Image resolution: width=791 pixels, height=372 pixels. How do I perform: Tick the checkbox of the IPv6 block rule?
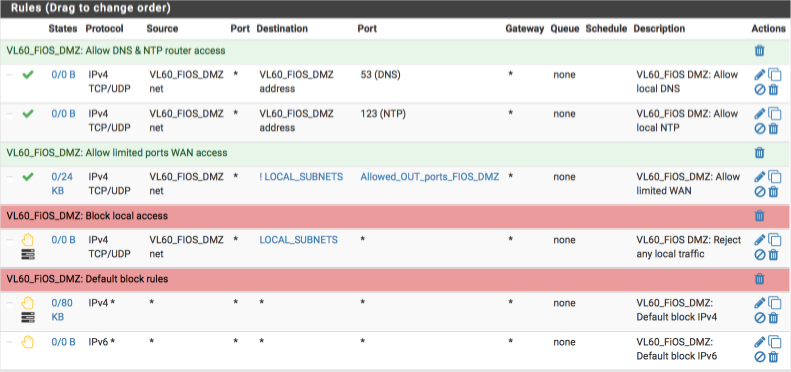tap(10, 342)
